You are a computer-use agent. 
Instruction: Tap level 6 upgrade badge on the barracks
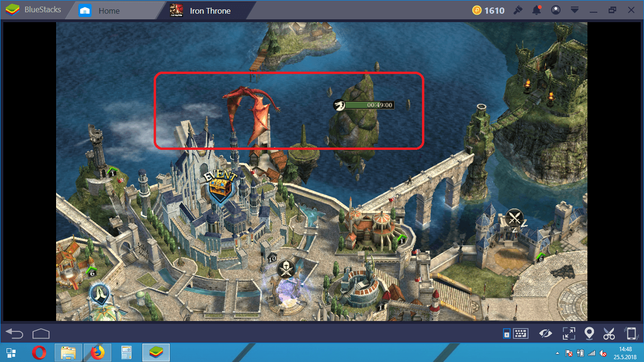pos(540,258)
